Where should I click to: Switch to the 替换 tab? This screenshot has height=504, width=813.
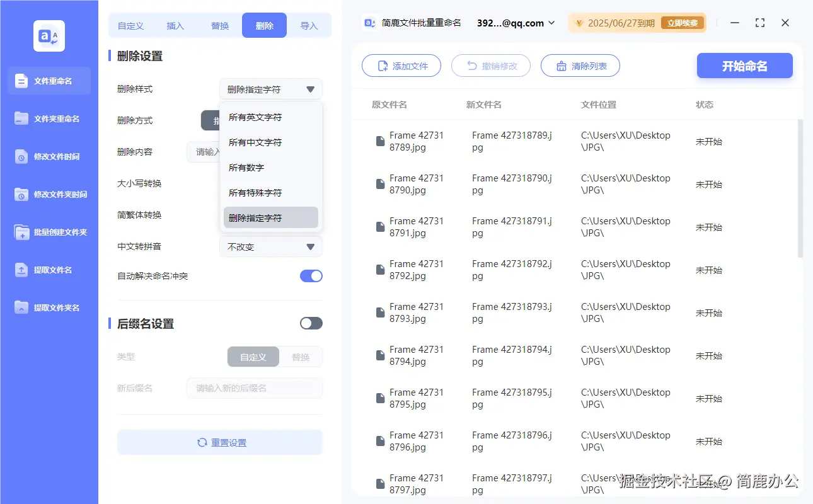point(219,25)
